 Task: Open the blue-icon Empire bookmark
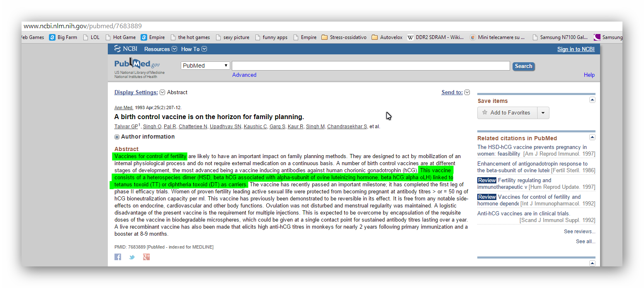pos(153,37)
